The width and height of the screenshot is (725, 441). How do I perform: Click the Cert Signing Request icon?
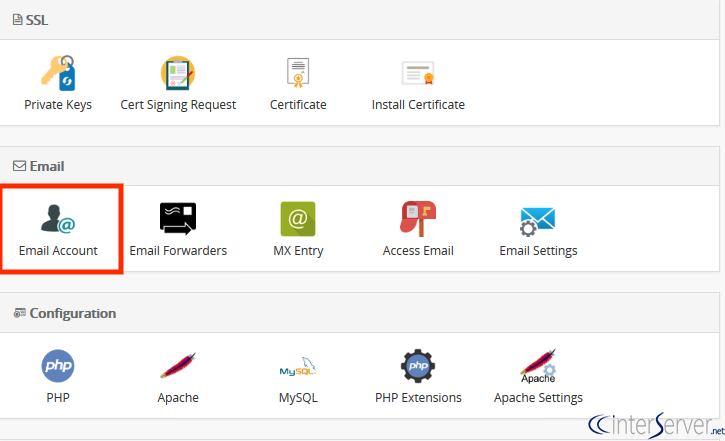point(178,74)
